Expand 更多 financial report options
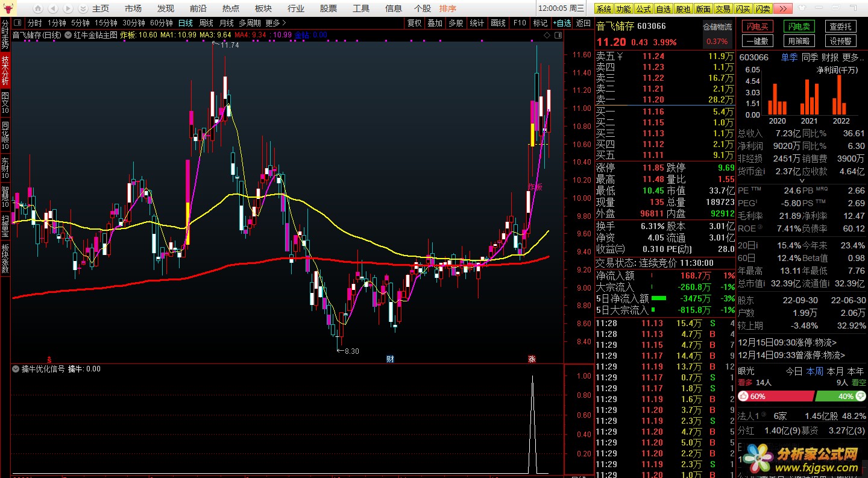Viewport: 868px width, 478px height. point(853,57)
